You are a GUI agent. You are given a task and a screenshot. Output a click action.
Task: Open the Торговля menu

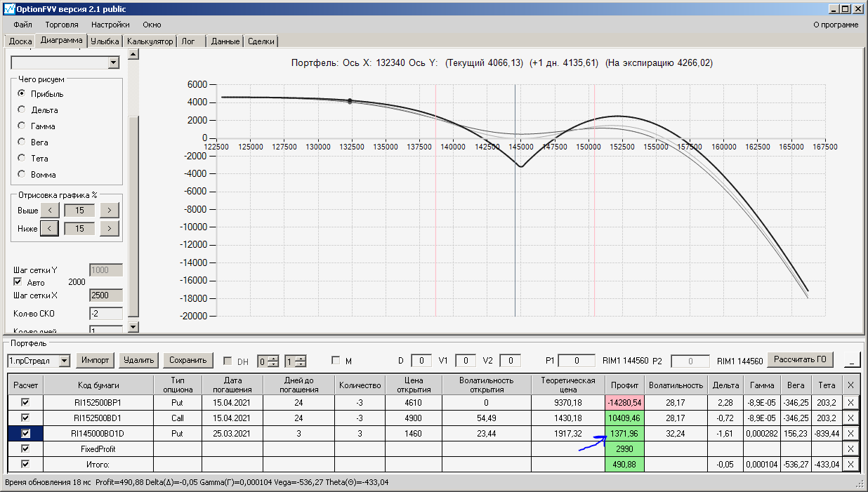(x=62, y=25)
